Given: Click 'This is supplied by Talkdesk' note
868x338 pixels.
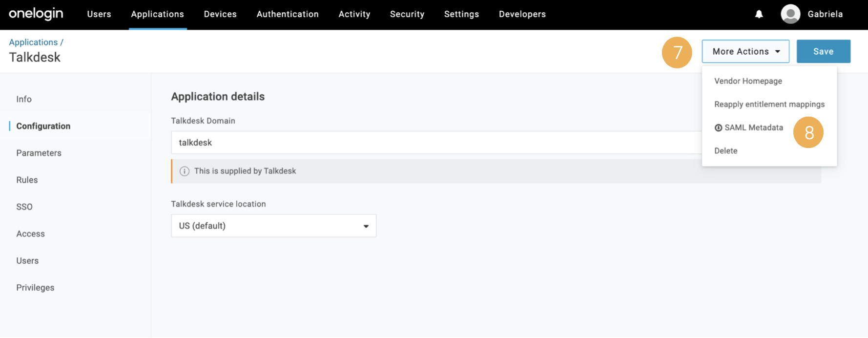Looking at the screenshot, I should pyautogui.click(x=245, y=171).
